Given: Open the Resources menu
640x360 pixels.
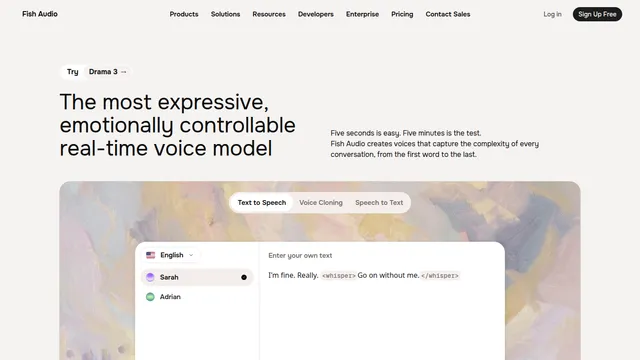Looking at the screenshot, I should coord(269,14).
